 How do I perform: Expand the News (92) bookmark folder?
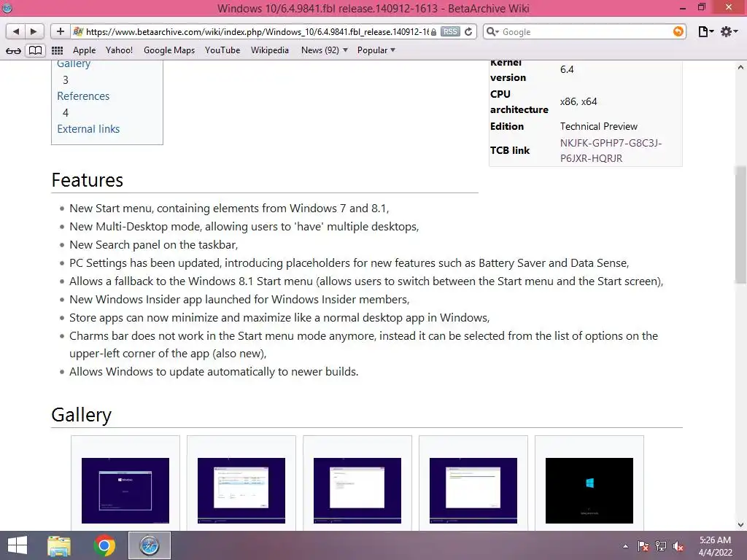point(325,50)
